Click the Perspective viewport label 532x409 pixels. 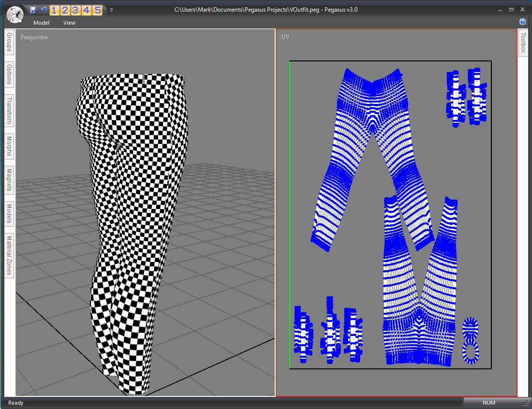coord(34,37)
